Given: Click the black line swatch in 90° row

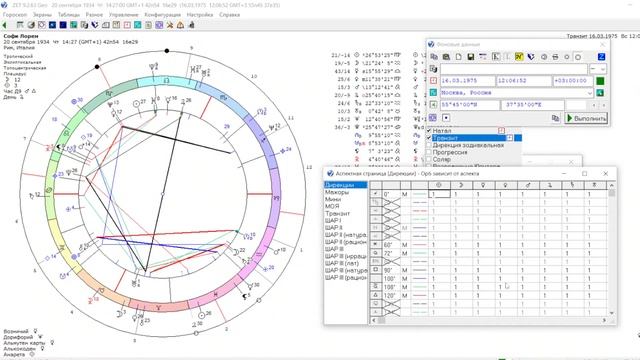Looking at the screenshot, I should (420, 270).
